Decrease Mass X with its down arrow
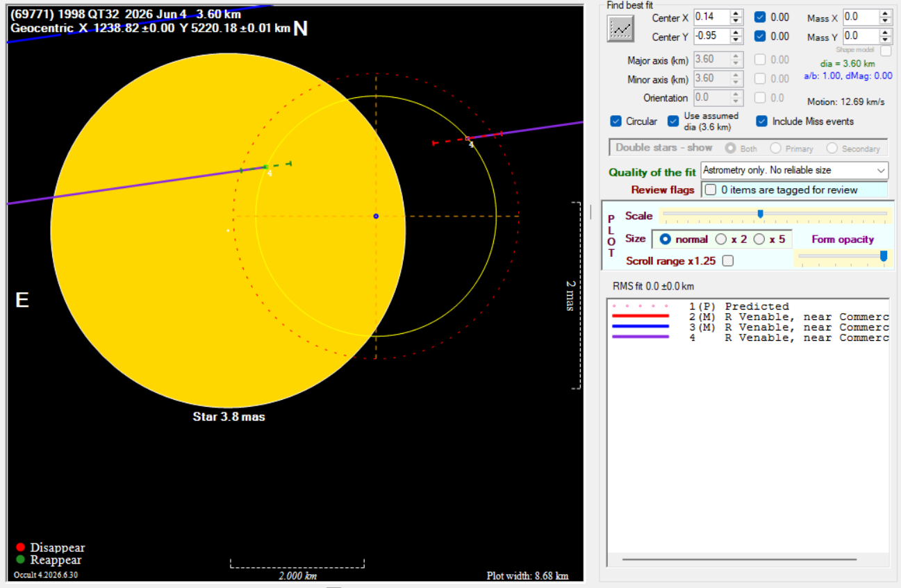Image resolution: width=901 pixels, height=588 pixels. click(885, 22)
